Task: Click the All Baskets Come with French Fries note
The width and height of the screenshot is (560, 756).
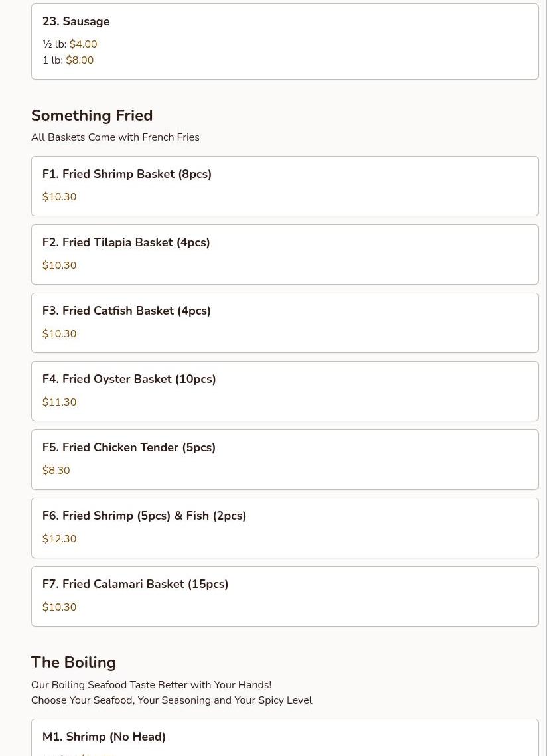Action: (x=115, y=137)
